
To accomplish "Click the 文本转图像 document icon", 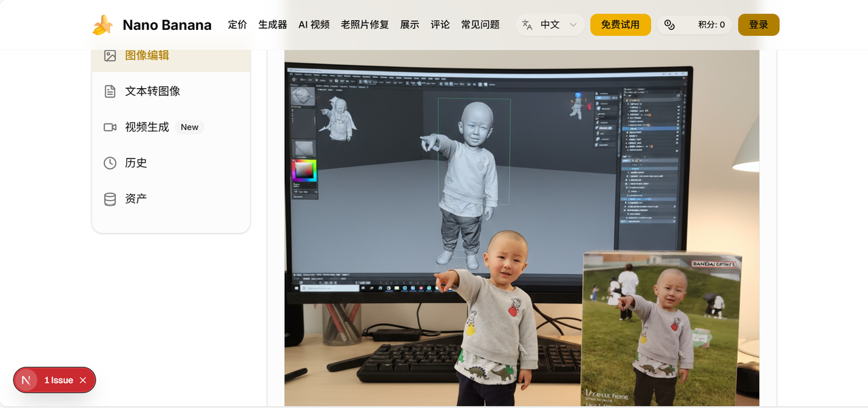I will point(110,91).
